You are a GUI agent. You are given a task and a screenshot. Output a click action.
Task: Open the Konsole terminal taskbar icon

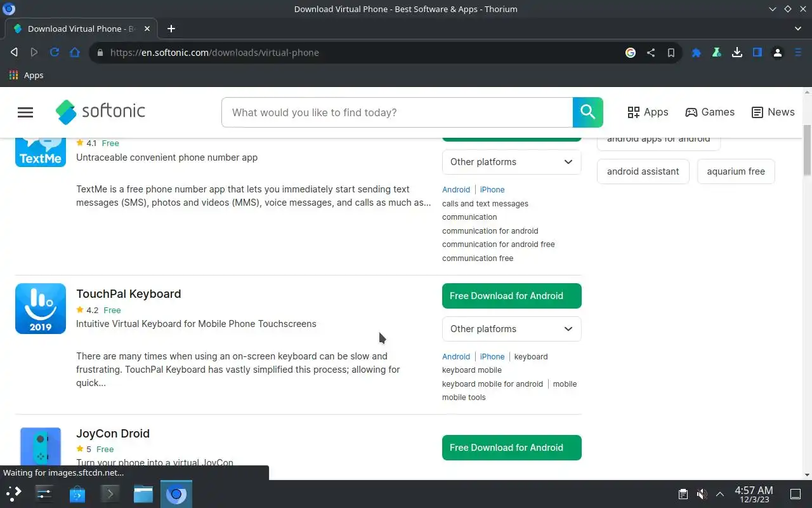click(x=110, y=493)
